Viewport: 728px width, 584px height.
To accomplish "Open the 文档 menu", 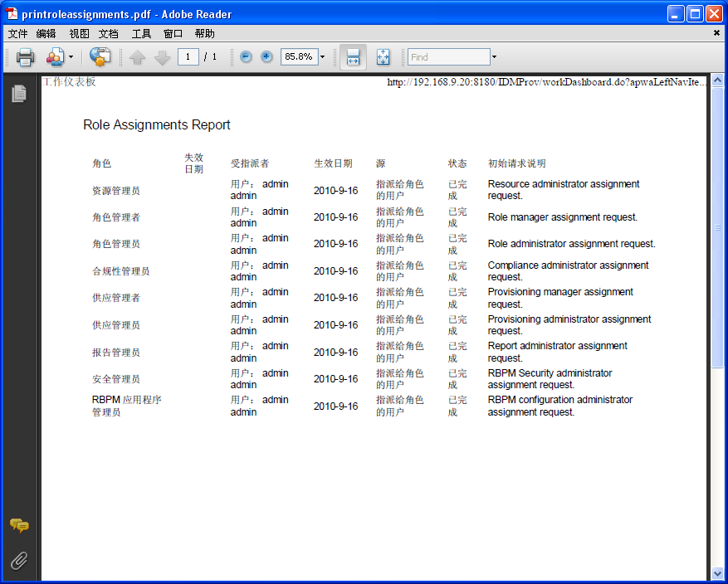I will (108, 33).
